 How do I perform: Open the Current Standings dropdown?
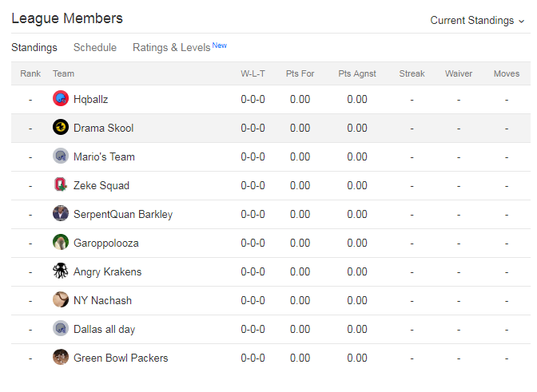click(x=477, y=21)
